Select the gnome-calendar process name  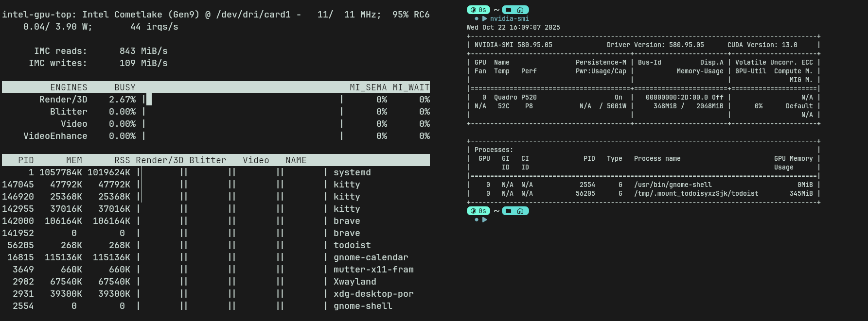click(x=371, y=257)
